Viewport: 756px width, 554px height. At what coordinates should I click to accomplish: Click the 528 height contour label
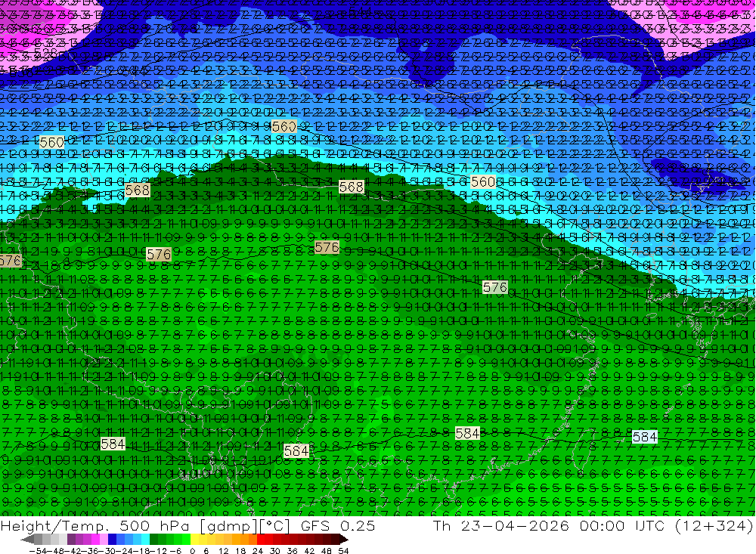(x=47, y=51)
